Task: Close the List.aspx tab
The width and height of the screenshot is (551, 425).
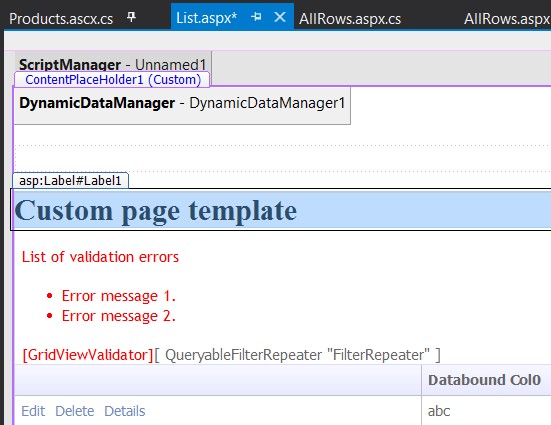Action: point(280,17)
